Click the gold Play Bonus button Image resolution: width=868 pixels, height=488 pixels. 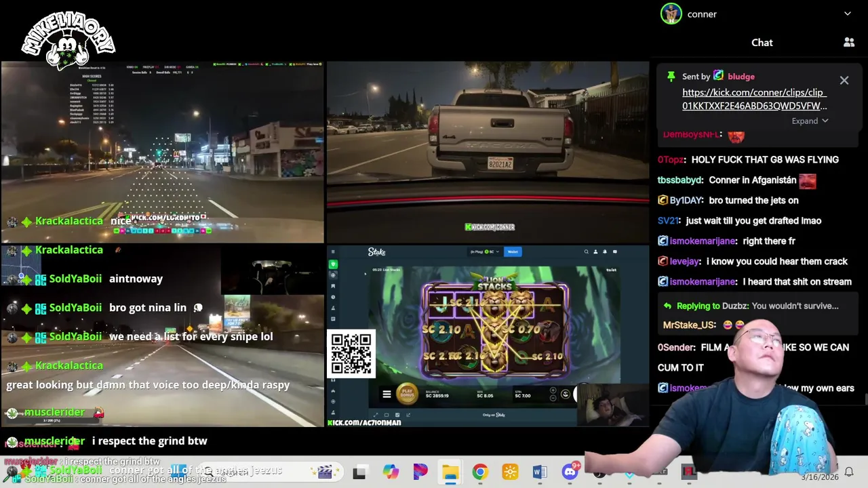point(407,394)
